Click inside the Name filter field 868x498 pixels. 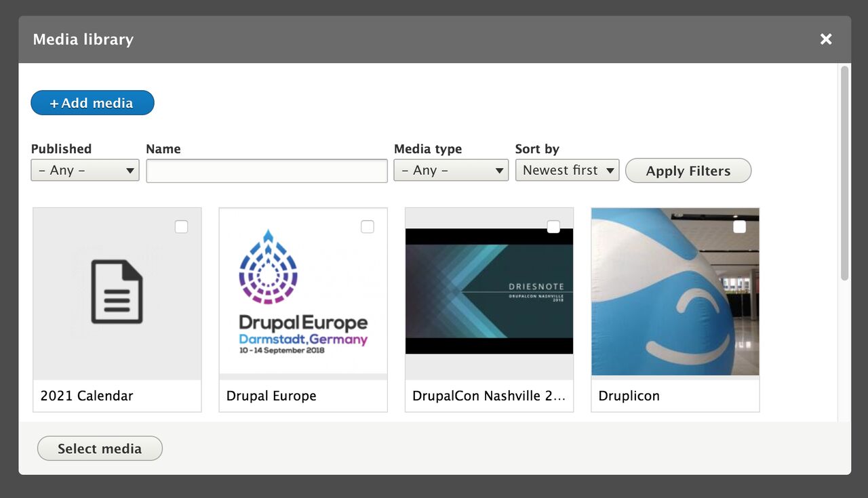[267, 170]
